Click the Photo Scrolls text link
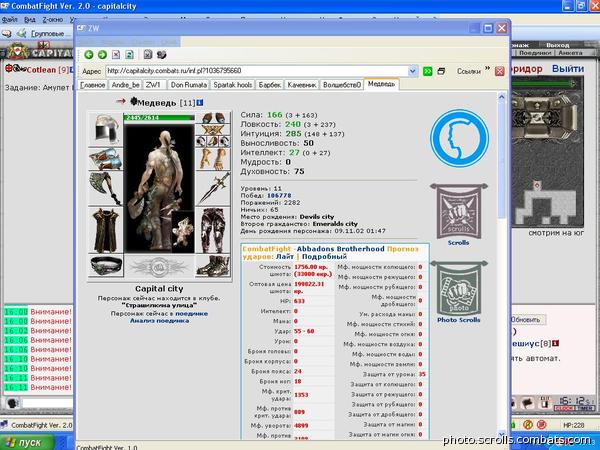The width and height of the screenshot is (600, 450). coord(458,320)
